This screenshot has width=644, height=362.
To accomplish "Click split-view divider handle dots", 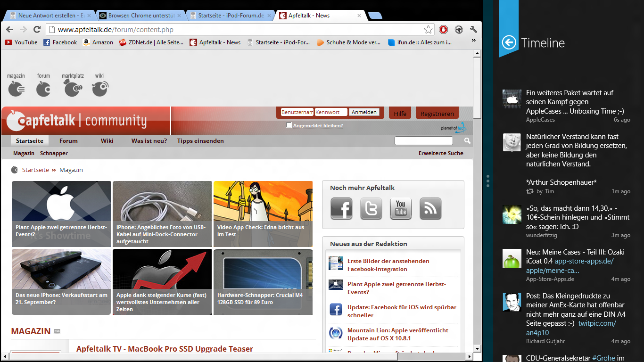I will [x=488, y=181].
